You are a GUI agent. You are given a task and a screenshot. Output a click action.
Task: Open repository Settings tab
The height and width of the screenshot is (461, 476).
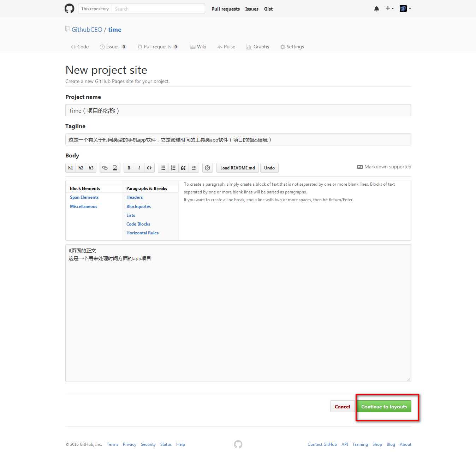click(x=292, y=47)
